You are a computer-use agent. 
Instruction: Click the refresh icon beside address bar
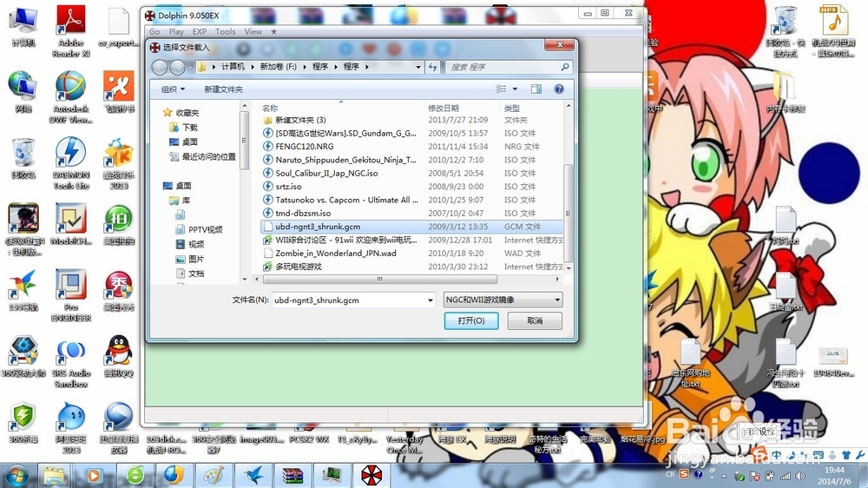[433, 67]
